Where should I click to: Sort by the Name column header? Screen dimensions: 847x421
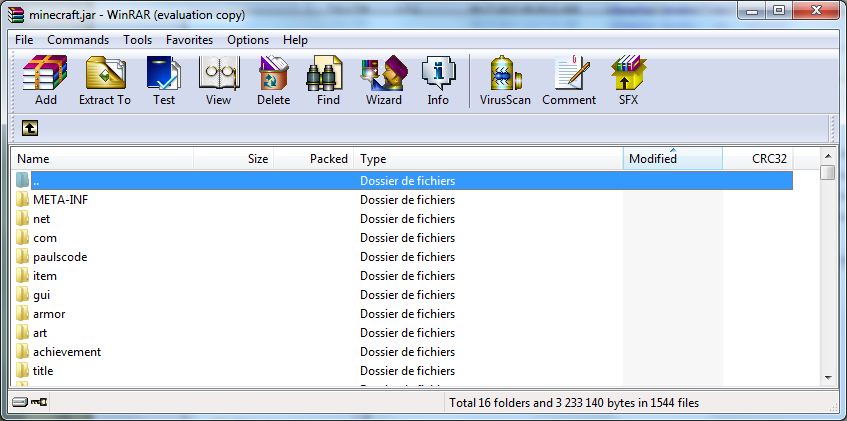pos(103,159)
